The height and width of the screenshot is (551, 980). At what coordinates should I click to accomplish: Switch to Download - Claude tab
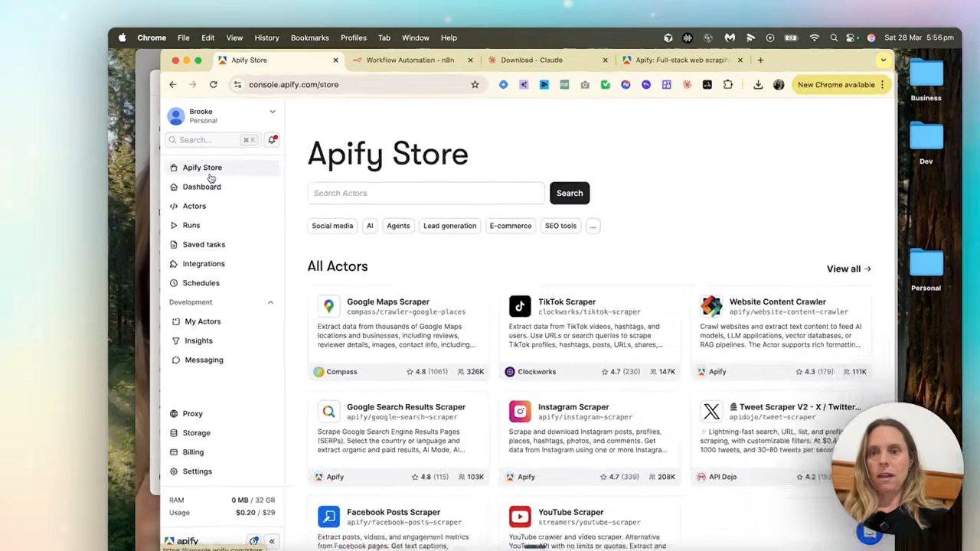[531, 60]
